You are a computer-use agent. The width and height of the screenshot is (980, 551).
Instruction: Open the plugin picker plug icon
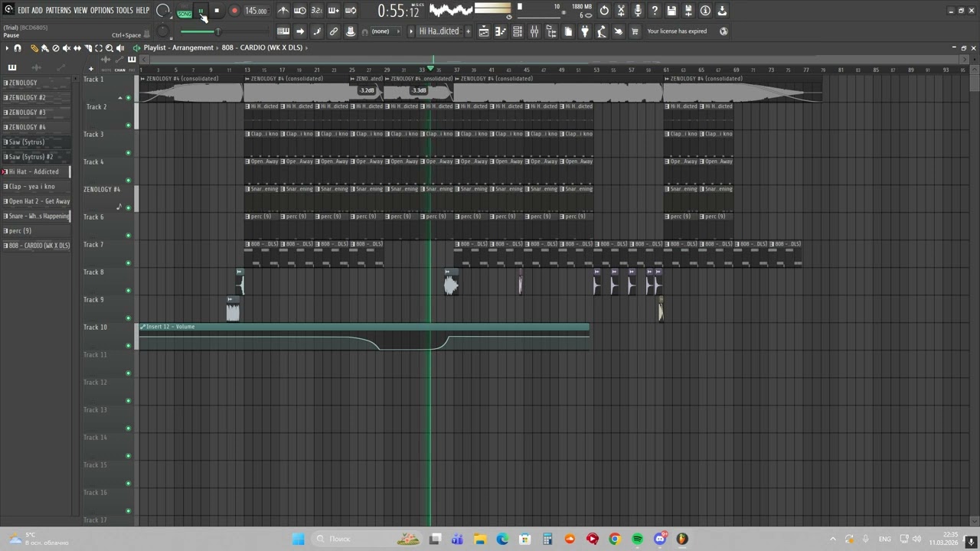pos(585,31)
